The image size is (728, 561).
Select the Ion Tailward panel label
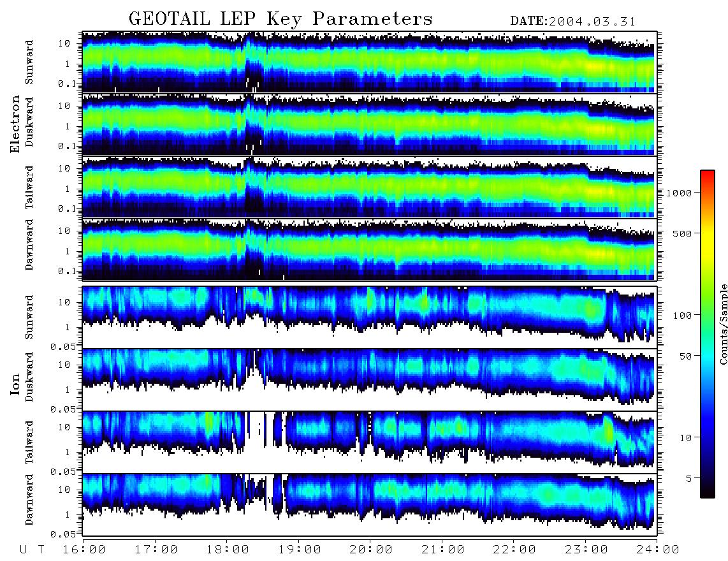[x=29, y=442]
